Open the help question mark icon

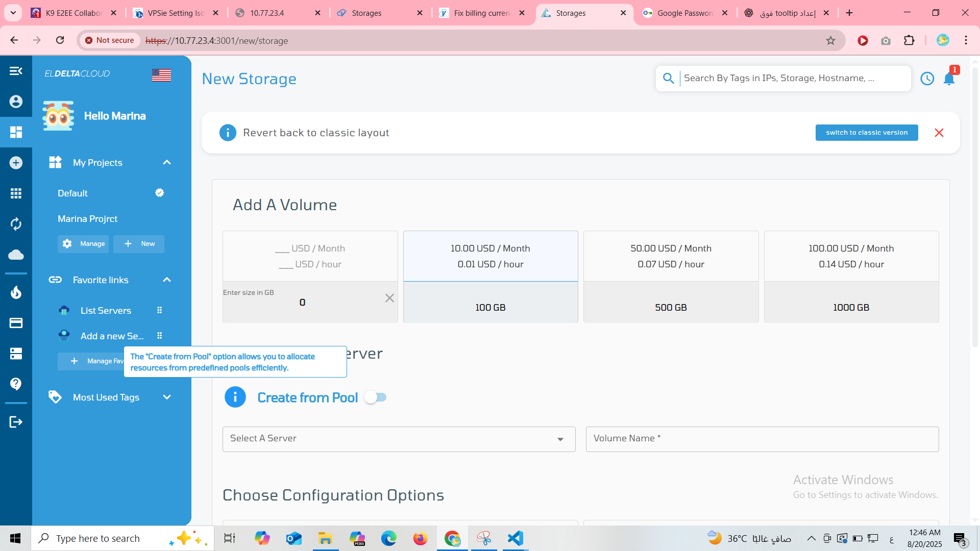tap(16, 384)
